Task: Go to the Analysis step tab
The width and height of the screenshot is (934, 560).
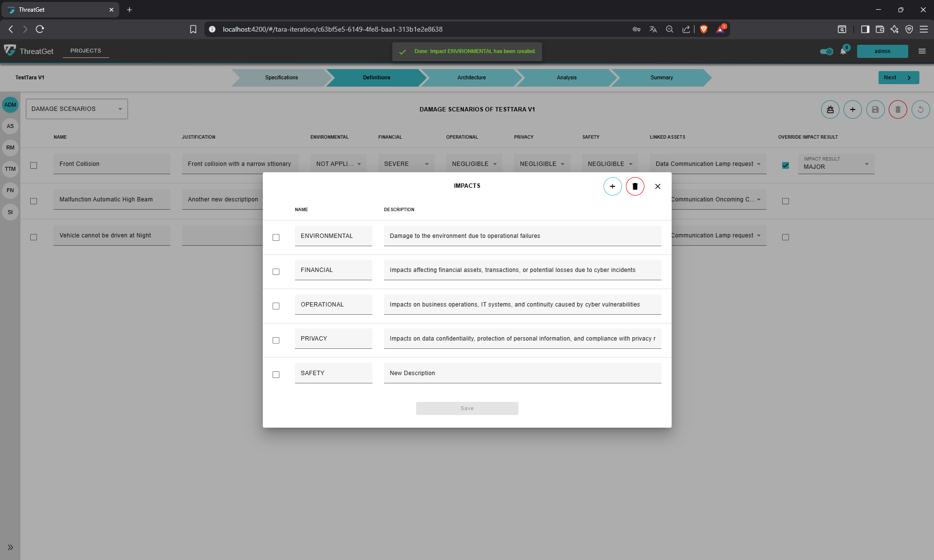Action: coord(566,78)
